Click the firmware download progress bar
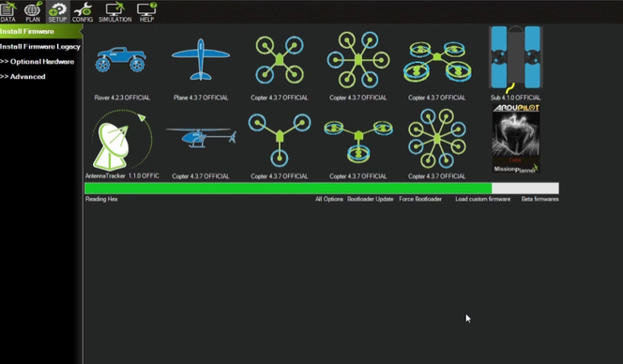The height and width of the screenshot is (364, 623). [x=322, y=189]
